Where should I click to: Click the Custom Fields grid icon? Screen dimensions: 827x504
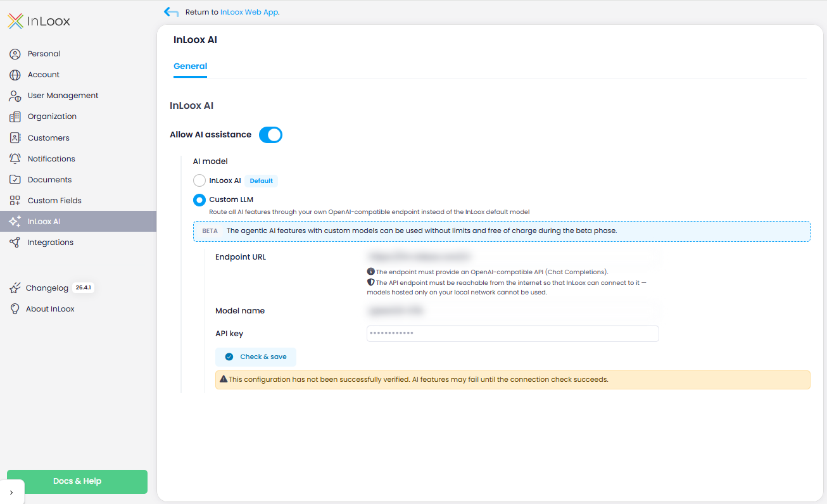[15, 200]
